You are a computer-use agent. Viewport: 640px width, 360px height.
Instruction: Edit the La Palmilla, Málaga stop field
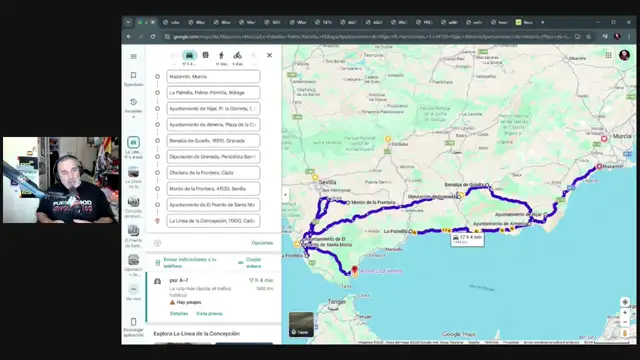coord(213,93)
